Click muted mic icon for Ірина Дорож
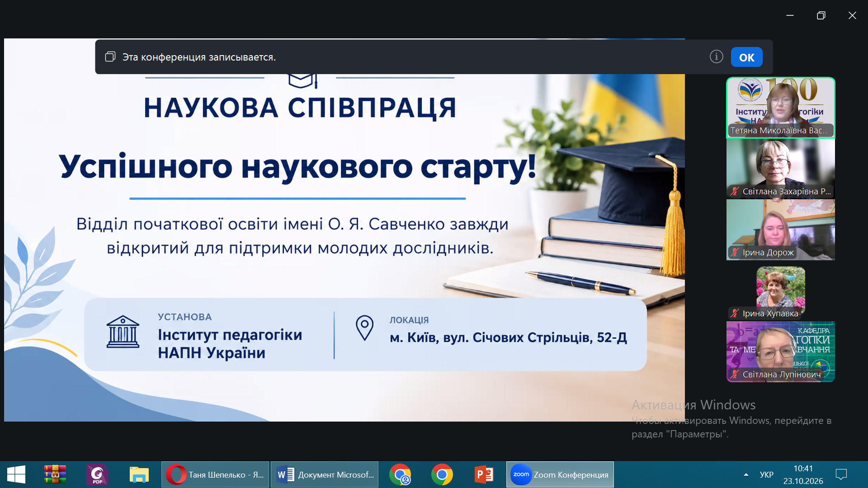The width and height of the screenshot is (868, 488). [735, 252]
